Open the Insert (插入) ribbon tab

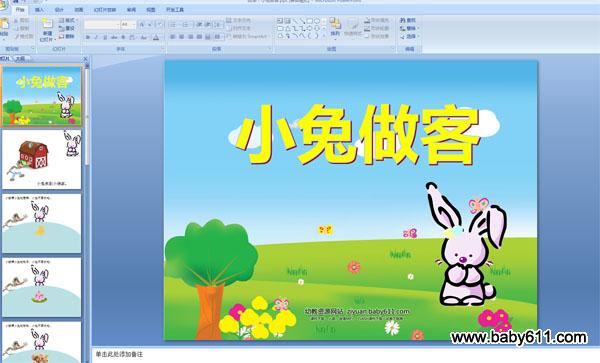39,10
